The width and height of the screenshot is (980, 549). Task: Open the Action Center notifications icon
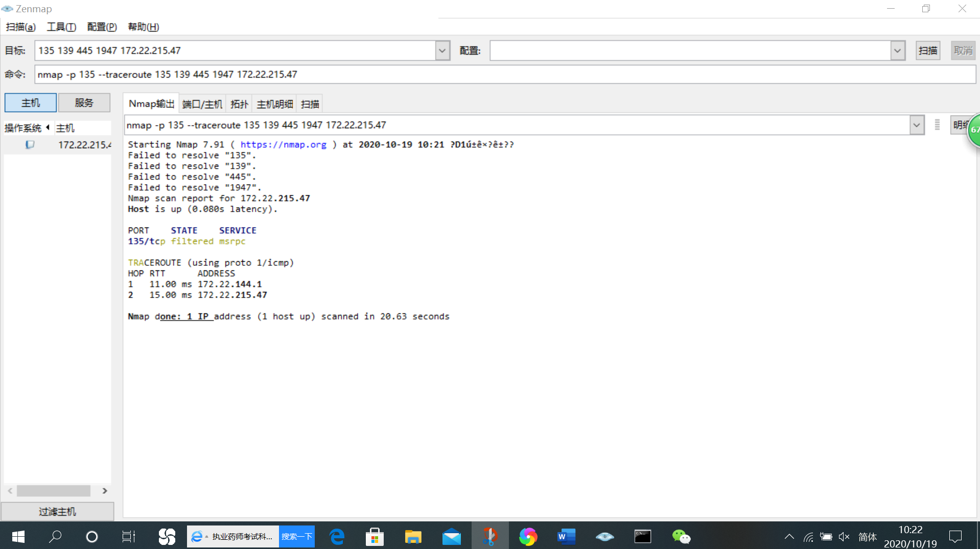point(955,536)
